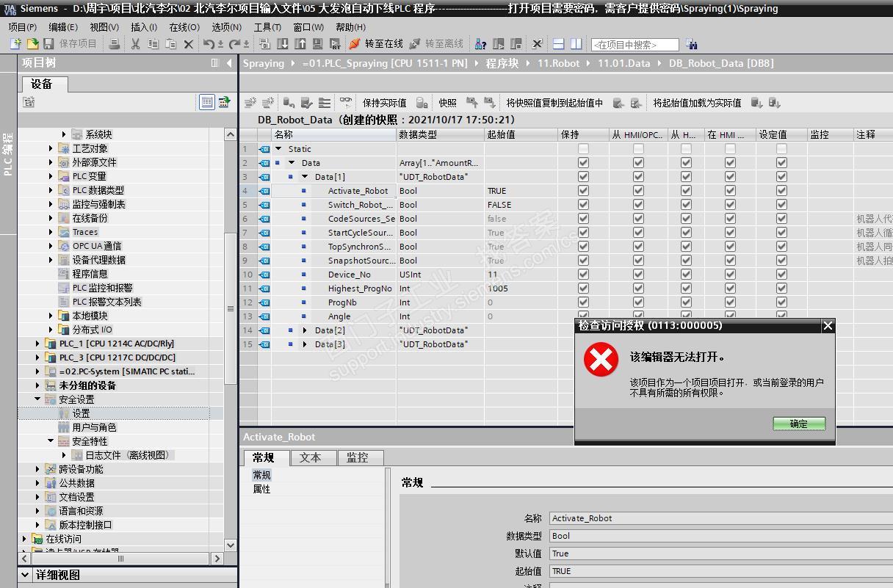Collapse the Data[1] row in the data block
The height and width of the screenshot is (588, 893).
click(x=305, y=177)
